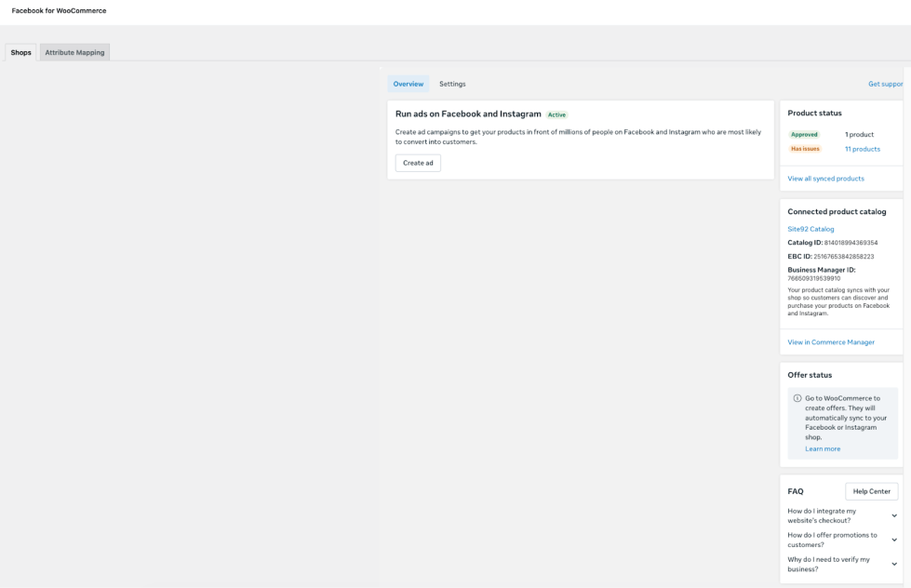
Task: Click the Get support link
Action: click(x=886, y=84)
